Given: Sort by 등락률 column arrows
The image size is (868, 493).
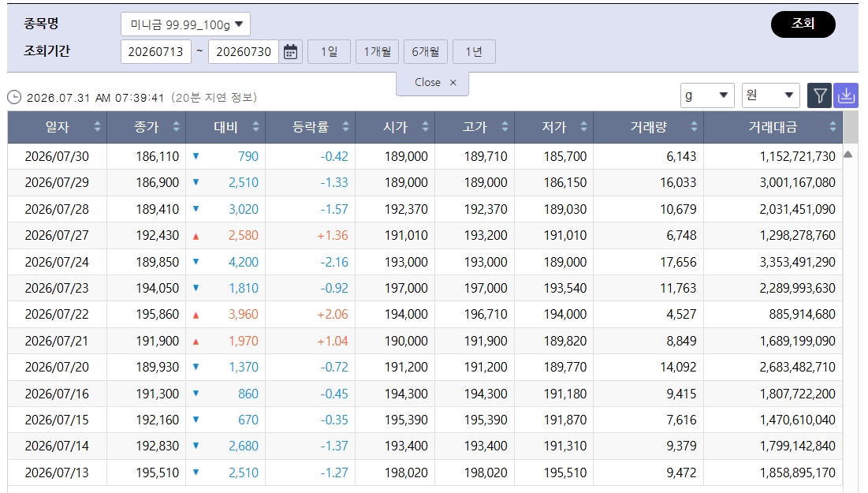Looking at the screenshot, I should [345, 127].
